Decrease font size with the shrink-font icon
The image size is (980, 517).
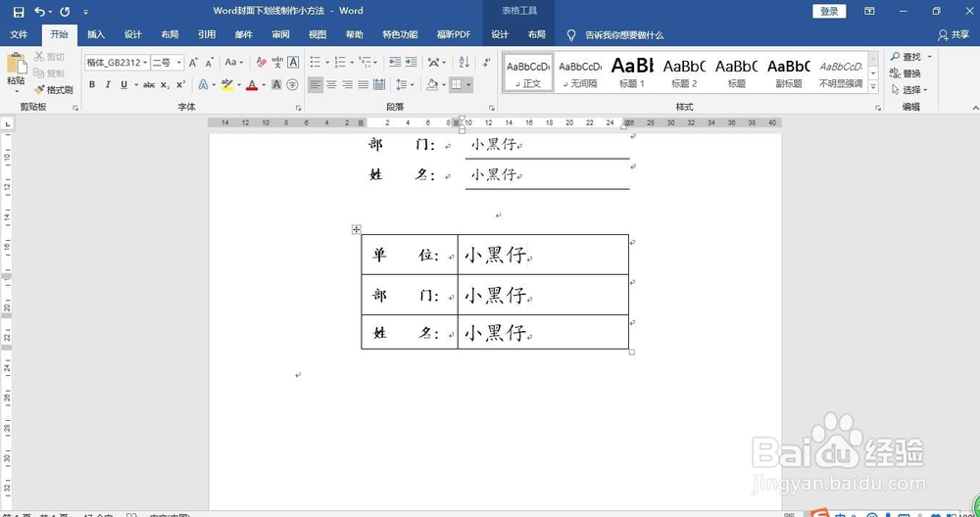tap(210, 63)
